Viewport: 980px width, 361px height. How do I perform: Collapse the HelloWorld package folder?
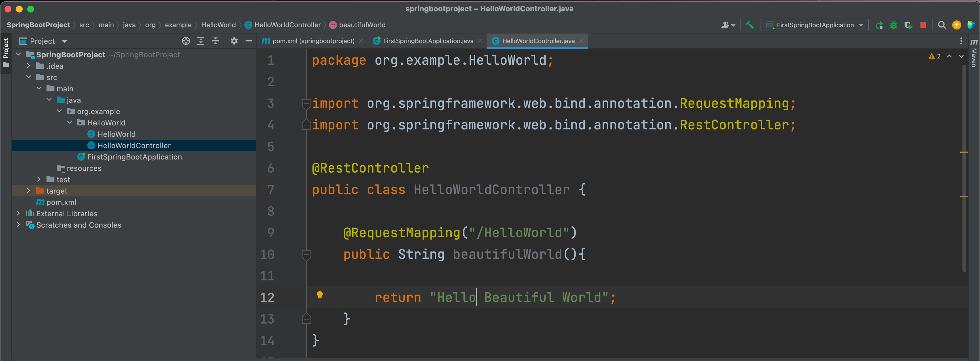click(69, 122)
